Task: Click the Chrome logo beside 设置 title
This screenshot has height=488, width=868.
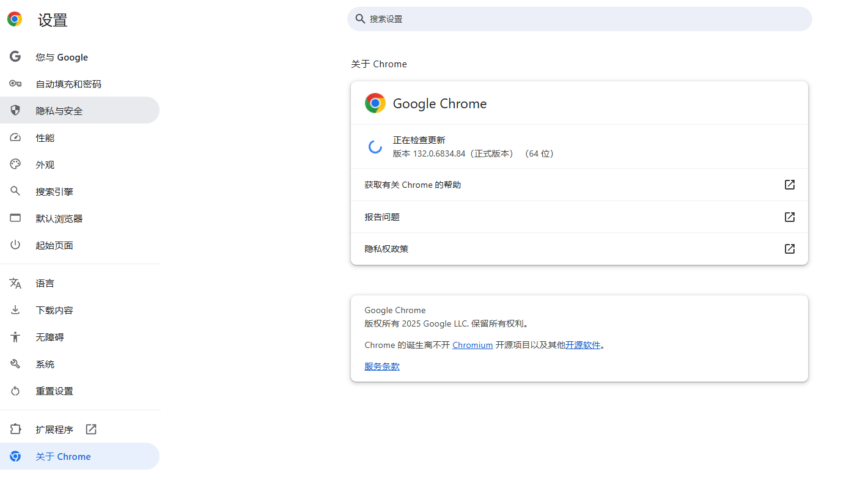Action: coord(15,20)
